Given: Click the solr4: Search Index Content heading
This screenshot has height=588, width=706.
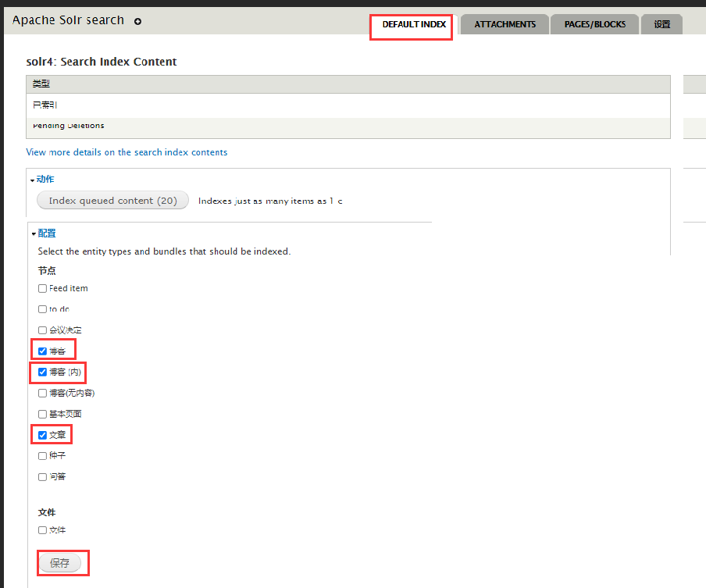Looking at the screenshot, I should pos(102,62).
